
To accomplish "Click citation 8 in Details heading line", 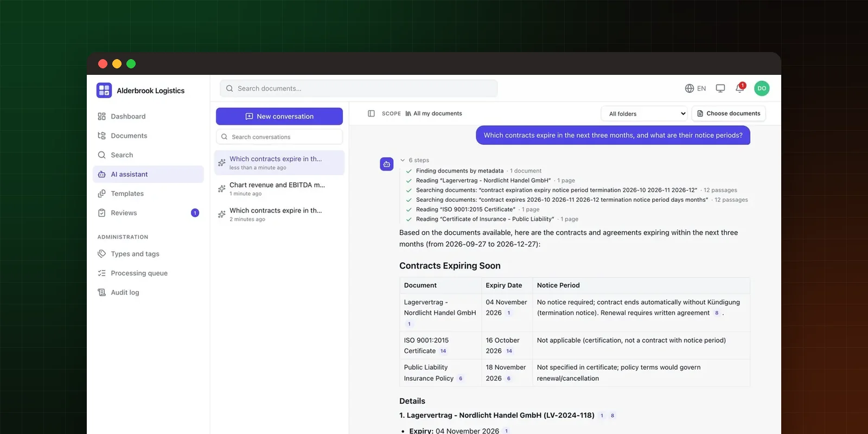I will click(612, 416).
